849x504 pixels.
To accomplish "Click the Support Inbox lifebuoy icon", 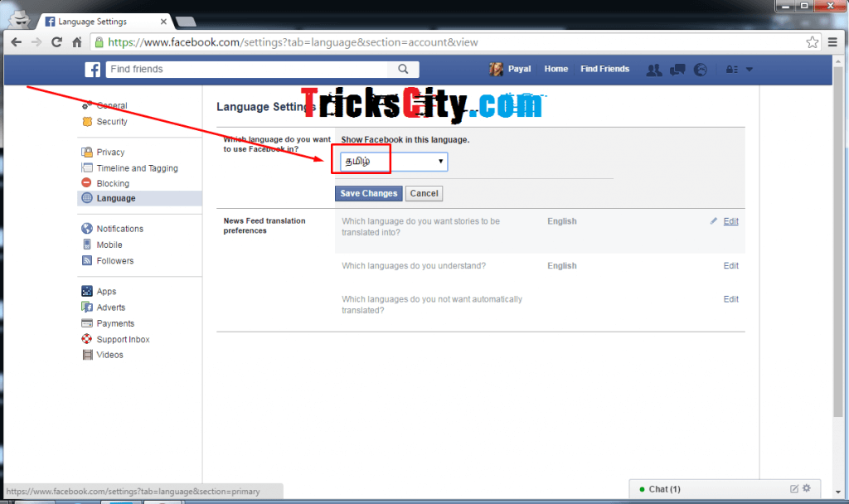I will click(x=86, y=339).
